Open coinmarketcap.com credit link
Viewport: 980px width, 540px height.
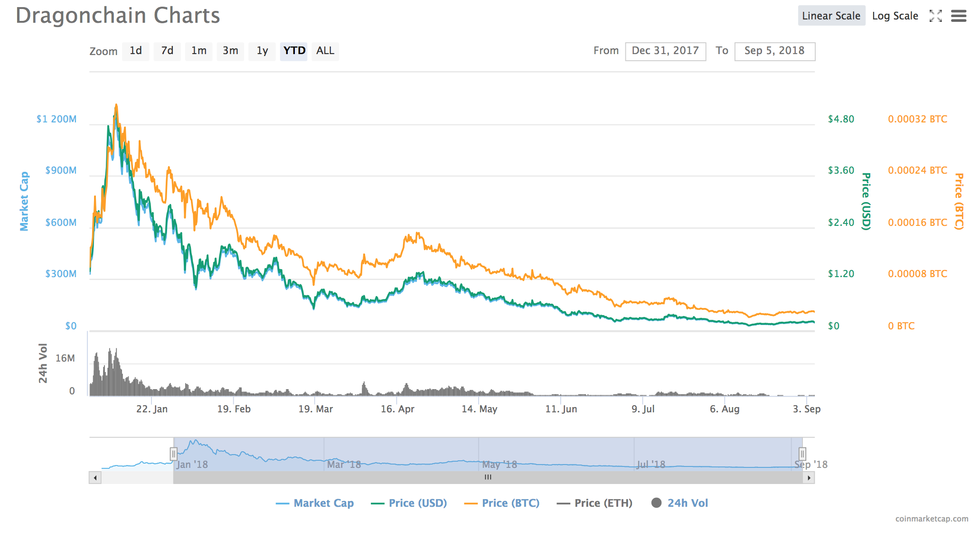click(932, 519)
